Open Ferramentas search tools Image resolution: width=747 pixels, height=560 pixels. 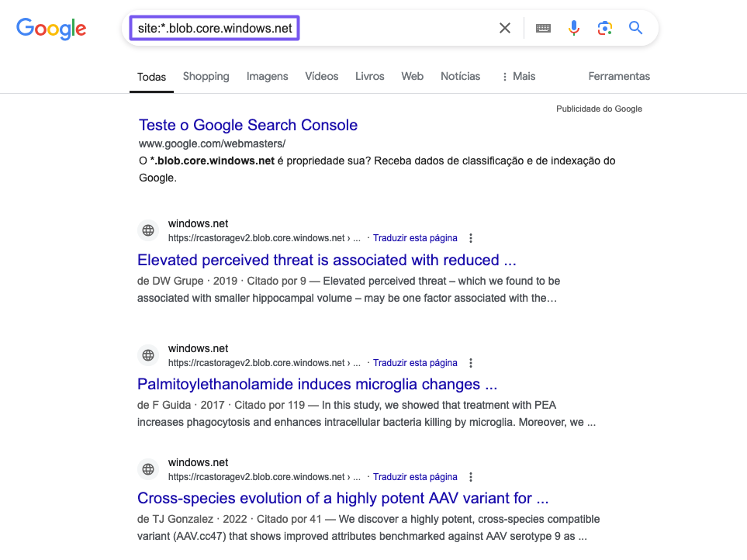(x=618, y=76)
